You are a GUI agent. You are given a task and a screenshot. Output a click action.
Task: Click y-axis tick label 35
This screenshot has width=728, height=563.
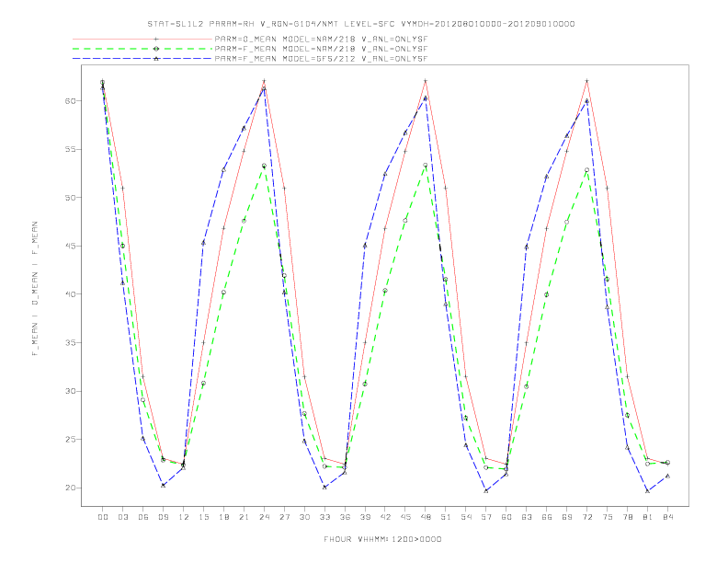[71, 343]
